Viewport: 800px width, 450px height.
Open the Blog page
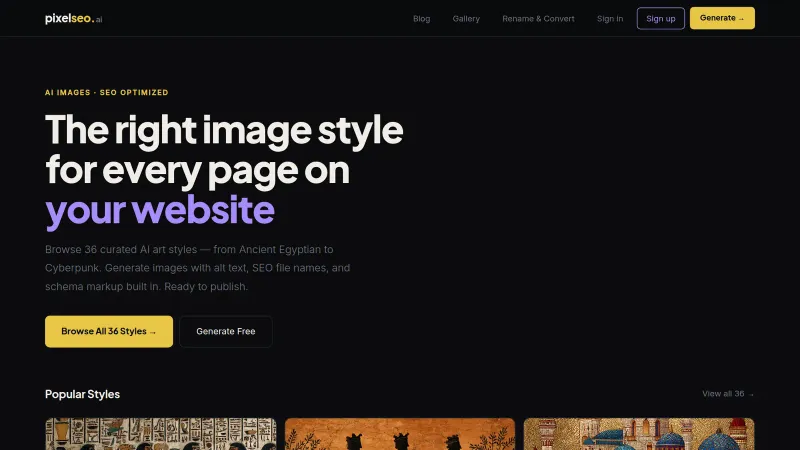pyautogui.click(x=421, y=18)
